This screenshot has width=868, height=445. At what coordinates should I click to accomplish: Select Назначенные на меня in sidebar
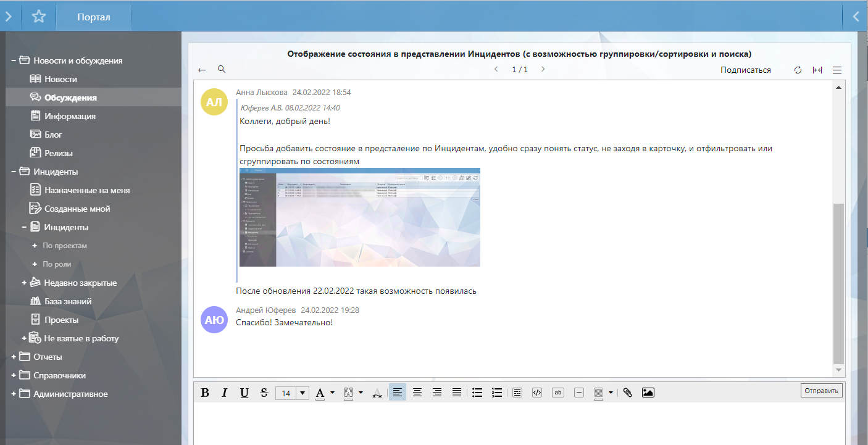point(87,190)
